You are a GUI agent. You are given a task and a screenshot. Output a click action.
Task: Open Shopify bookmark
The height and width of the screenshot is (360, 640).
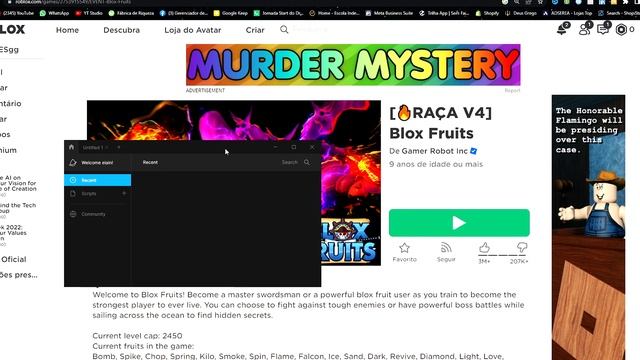tap(487, 13)
